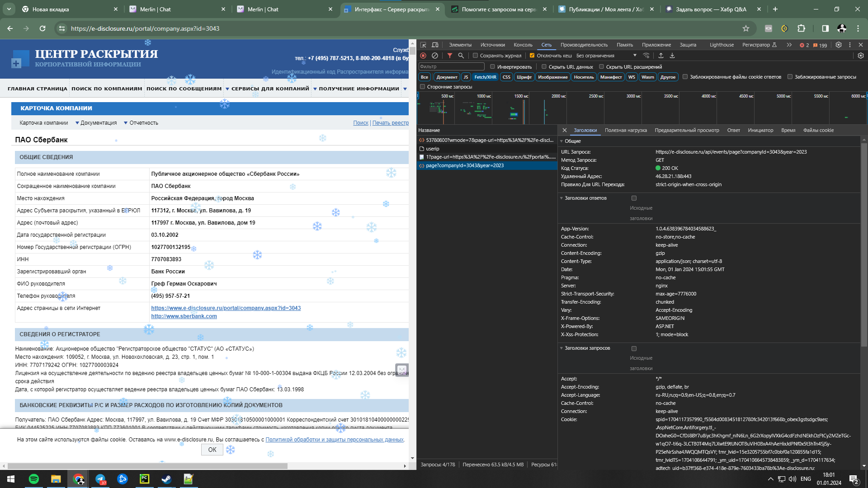Toggle raw 'Исходные заголовки' for request headers

634,348
